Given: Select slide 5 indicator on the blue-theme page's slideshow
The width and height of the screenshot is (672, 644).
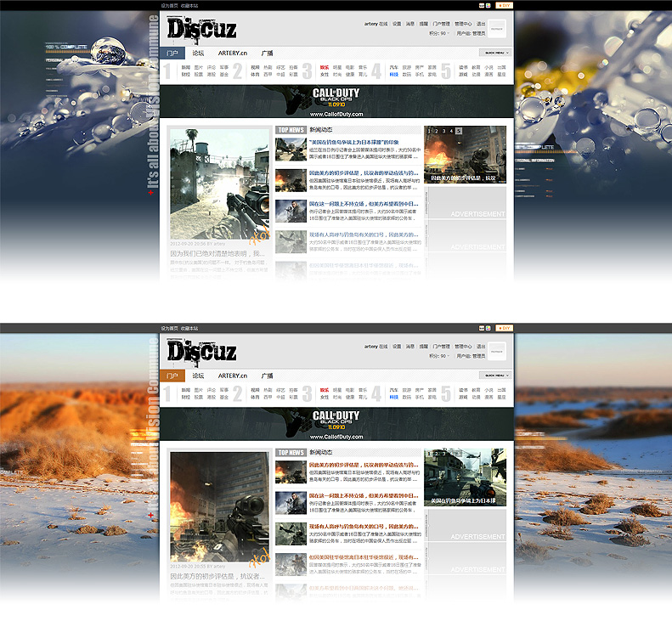Looking at the screenshot, I should (x=459, y=131).
